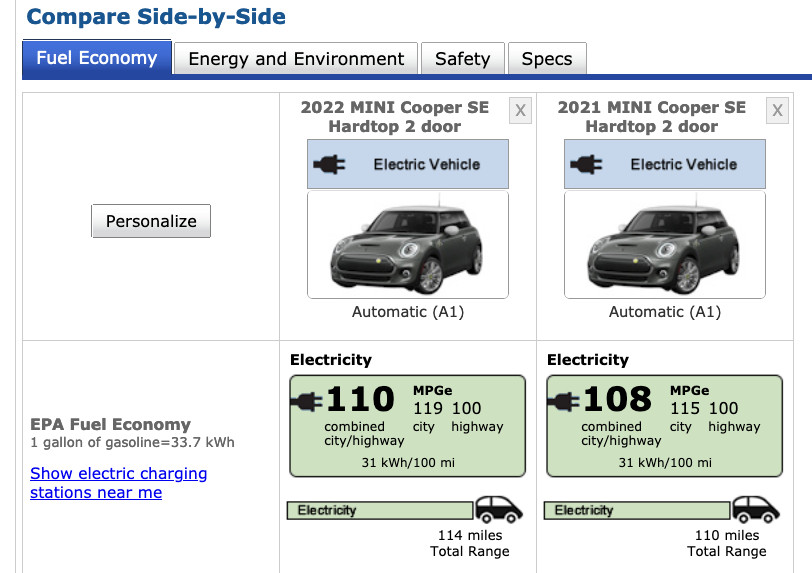Click the 110 miles Total Range text
Screen dimensions: 812x573
point(727,543)
